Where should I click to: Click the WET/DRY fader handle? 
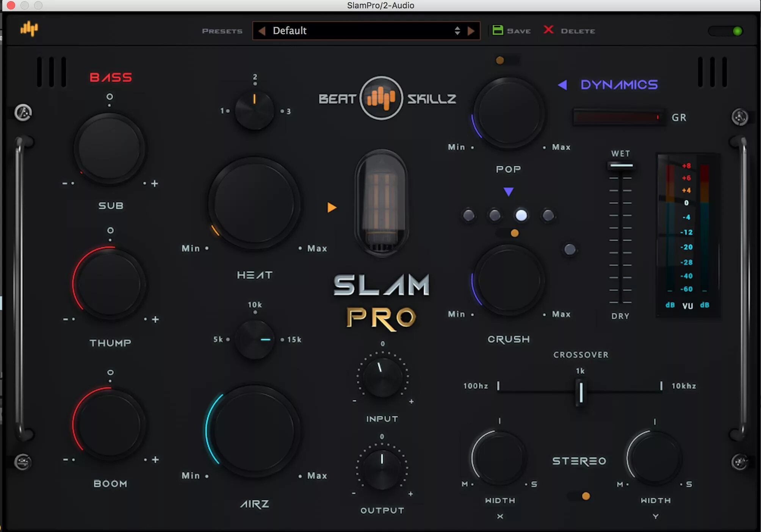tap(620, 166)
